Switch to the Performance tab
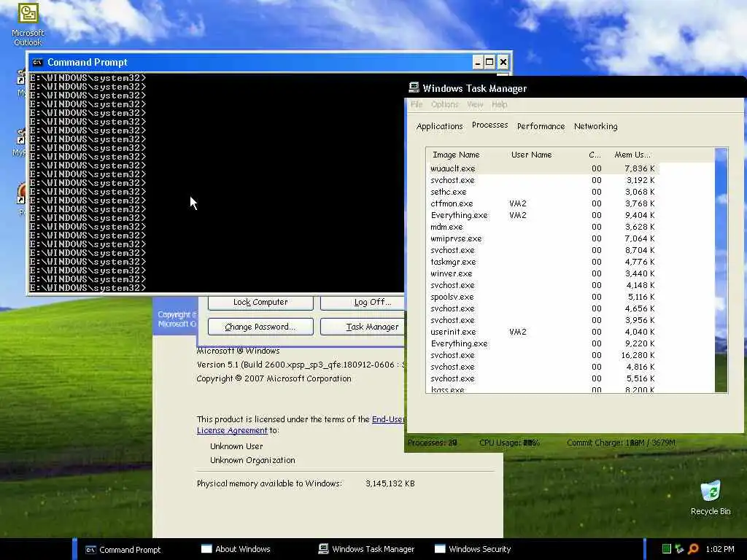 pyautogui.click(x=541, y=126)
